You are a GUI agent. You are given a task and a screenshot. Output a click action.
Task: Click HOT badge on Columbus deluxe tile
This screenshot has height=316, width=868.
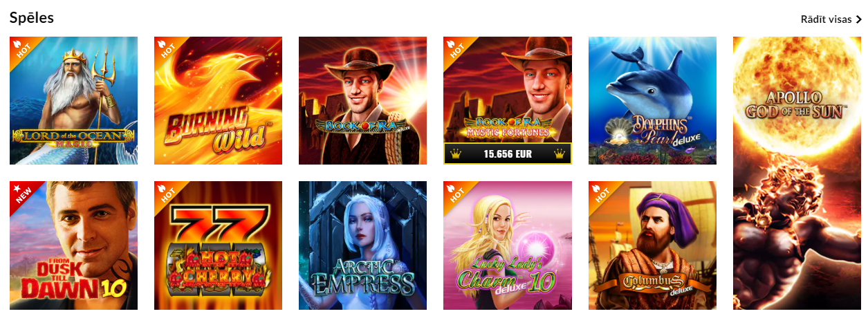[600, 192]
